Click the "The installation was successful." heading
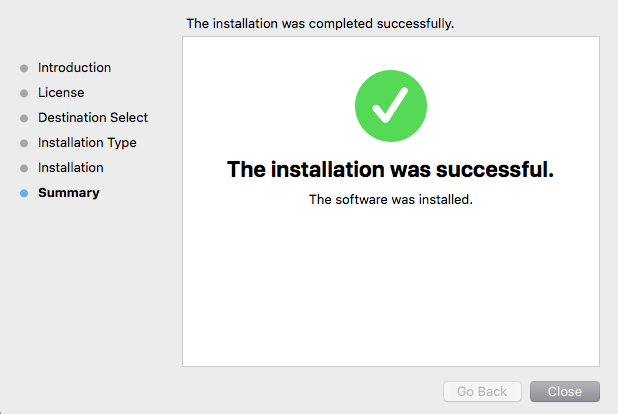The image size is (618, 414). coord(390,169)
